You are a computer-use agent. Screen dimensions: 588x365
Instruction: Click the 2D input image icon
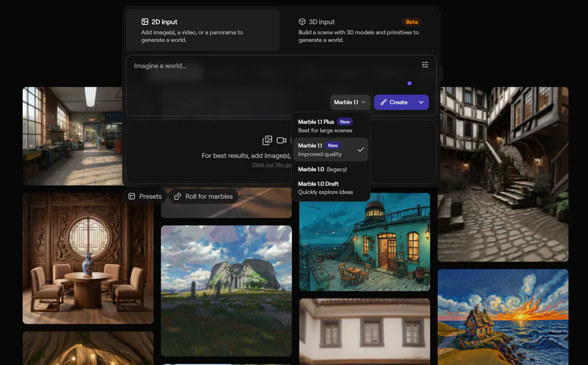(145, 22)
